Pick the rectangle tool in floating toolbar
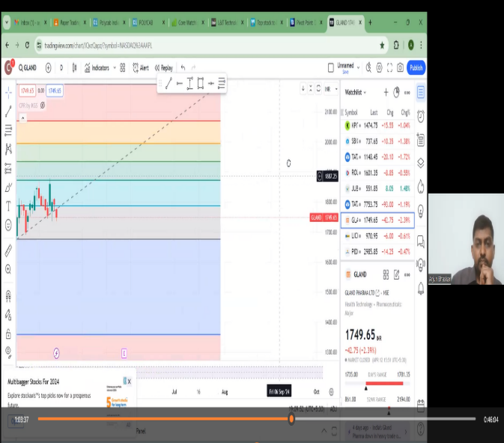The width and height of the screenshot is (504, 443). click(x=200, y=84)
